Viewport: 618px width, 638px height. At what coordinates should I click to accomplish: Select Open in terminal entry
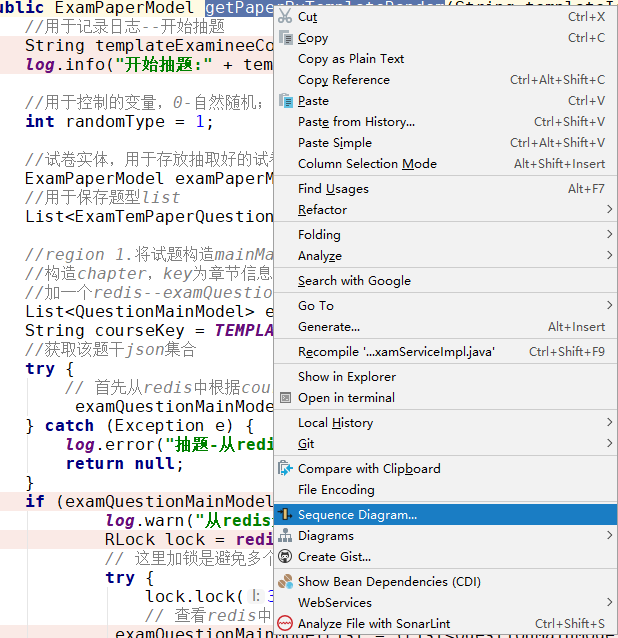[x=445, y=398]
